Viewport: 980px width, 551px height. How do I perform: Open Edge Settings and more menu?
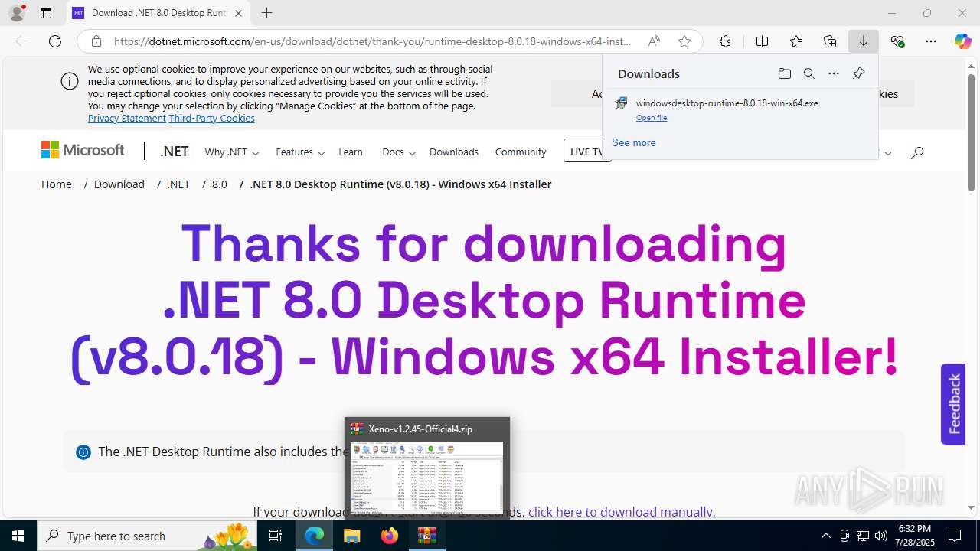point(931,41)
